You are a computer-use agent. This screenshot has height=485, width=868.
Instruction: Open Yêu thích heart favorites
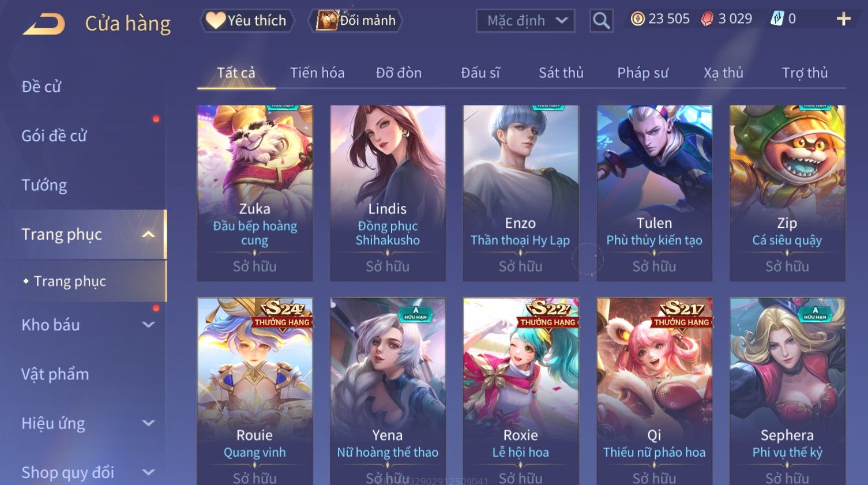247,21
